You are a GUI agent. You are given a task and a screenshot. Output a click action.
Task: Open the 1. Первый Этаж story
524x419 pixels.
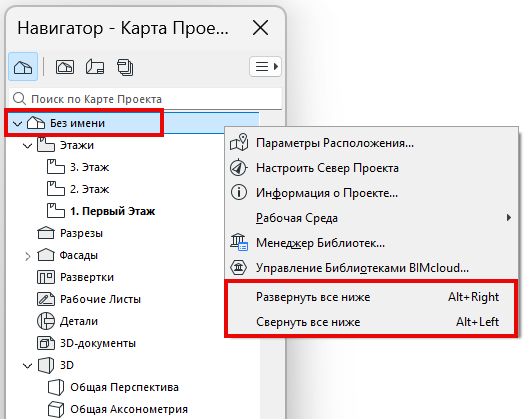tap(113, 211)
